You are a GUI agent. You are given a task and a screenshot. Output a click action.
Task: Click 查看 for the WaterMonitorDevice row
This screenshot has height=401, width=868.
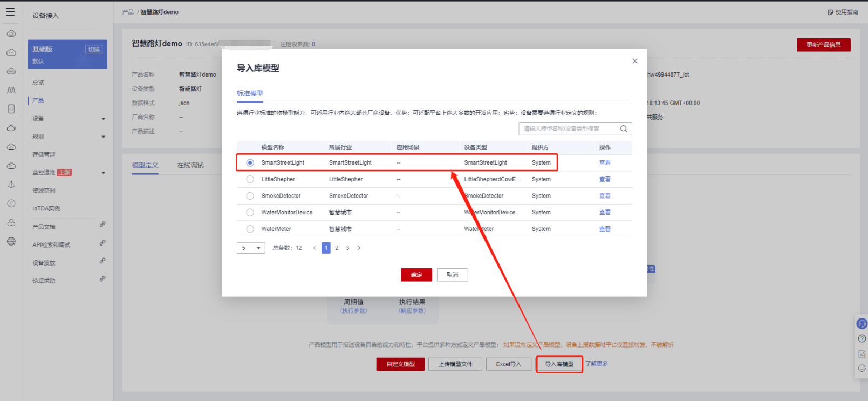[x=605, y=213]
